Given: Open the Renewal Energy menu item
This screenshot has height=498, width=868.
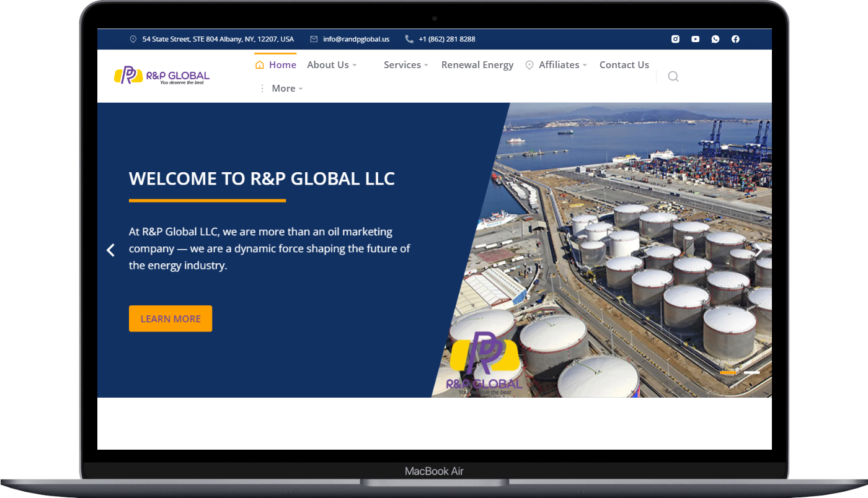Looking at the screenshot, I should [x=477, y=65].
